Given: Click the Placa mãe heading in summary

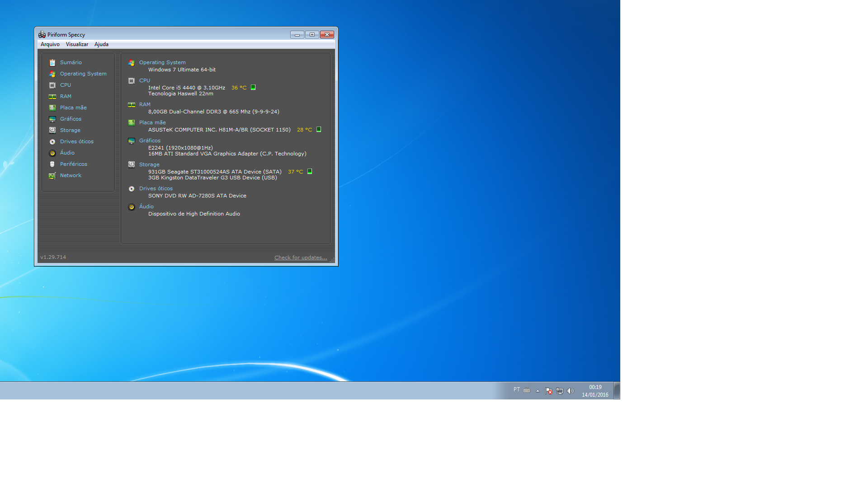Looking at the screenshot, I should coord(152,122).
